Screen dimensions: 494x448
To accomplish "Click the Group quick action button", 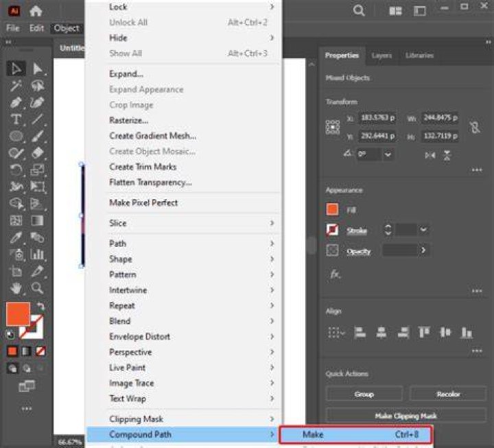I will click(364, 394).
